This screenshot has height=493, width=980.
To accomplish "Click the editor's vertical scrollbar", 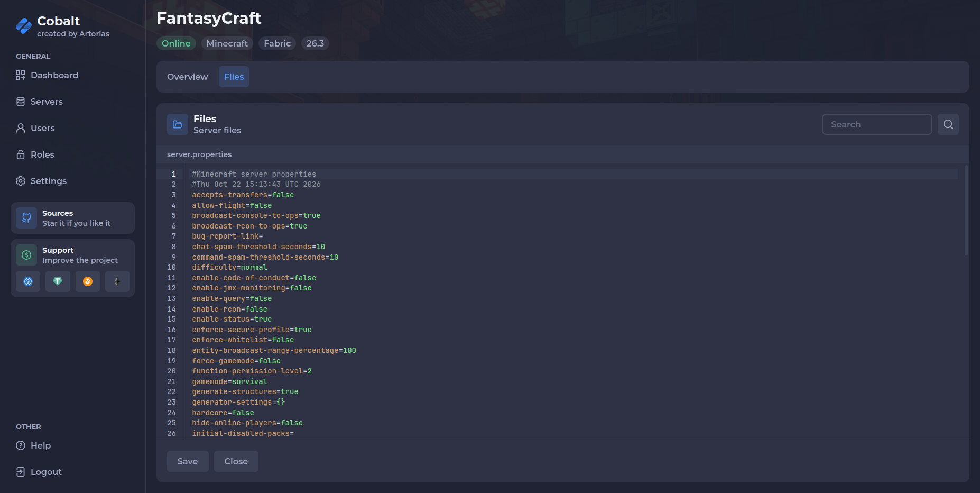I will pos(966,211).
